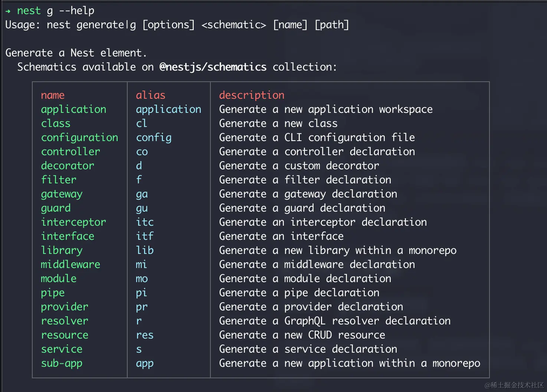Click 'Generate a new application within a monorepo'
The height and width of the screenshot is (392, 547).
pyautogui.click(x=350, y=363)
